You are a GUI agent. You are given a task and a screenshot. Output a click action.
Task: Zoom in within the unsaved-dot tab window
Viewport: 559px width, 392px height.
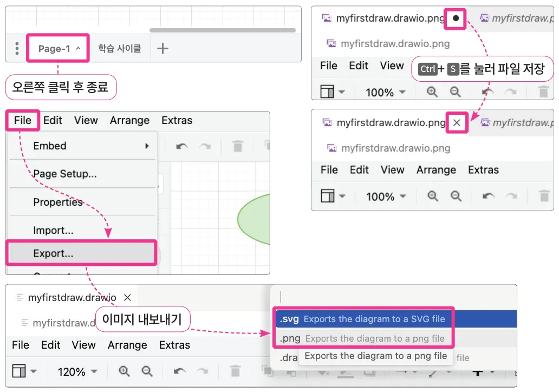(432, 92)
